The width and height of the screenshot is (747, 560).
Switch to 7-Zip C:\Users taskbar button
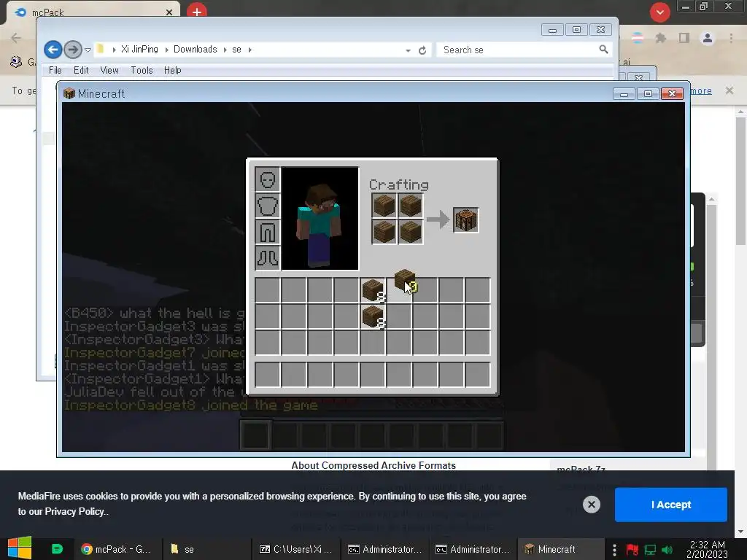pyautogui.click(x=295, y=549)
